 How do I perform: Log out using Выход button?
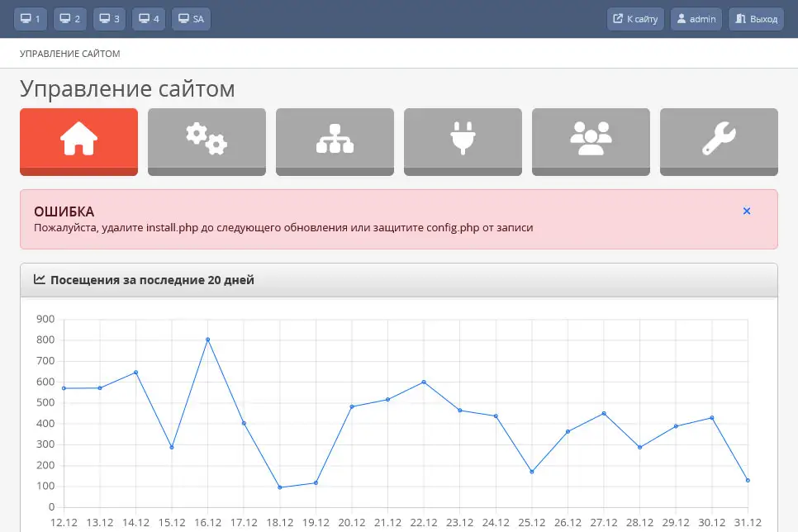(756, 19)
